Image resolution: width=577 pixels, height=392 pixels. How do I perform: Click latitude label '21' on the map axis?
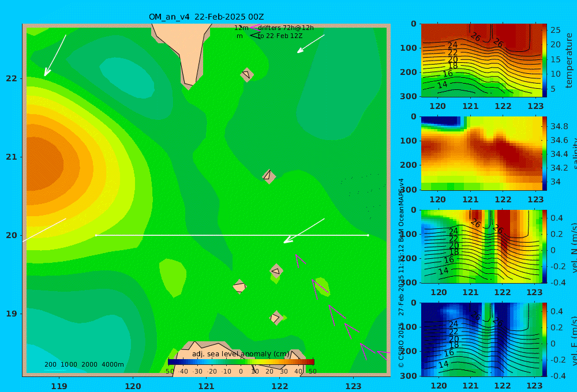tap(12, 157)
